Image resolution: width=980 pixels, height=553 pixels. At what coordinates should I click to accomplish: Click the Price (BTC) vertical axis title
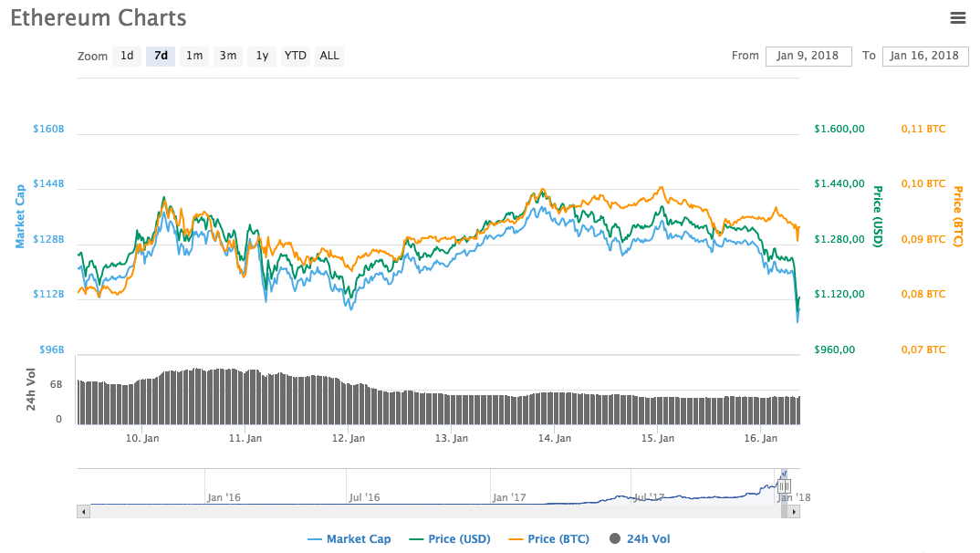(x=957, y=216)
